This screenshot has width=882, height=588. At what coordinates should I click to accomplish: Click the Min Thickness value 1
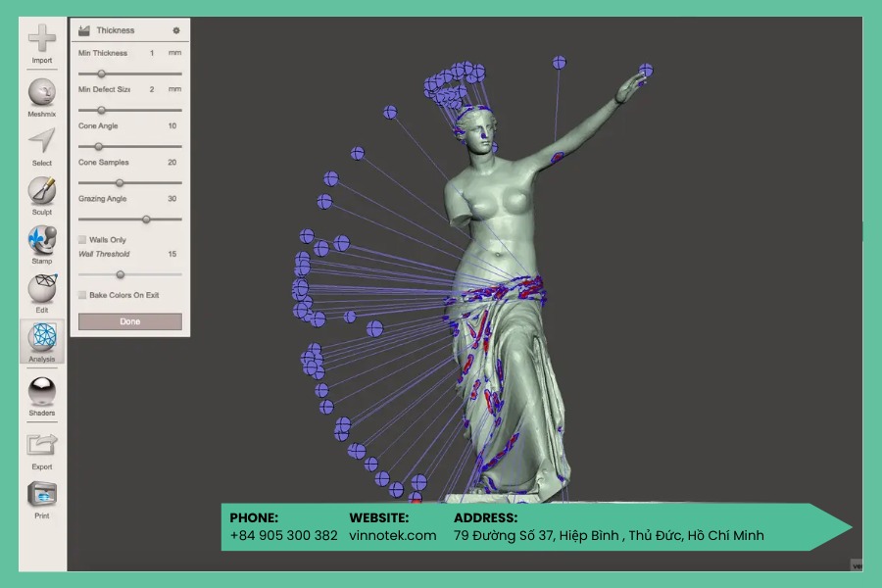point(152,53)
